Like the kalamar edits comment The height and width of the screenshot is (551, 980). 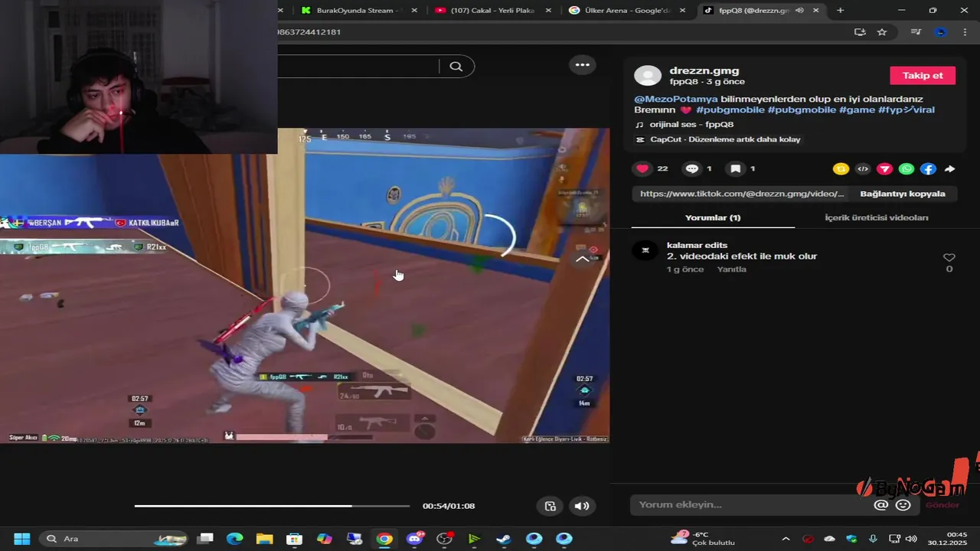click(949, 257)
